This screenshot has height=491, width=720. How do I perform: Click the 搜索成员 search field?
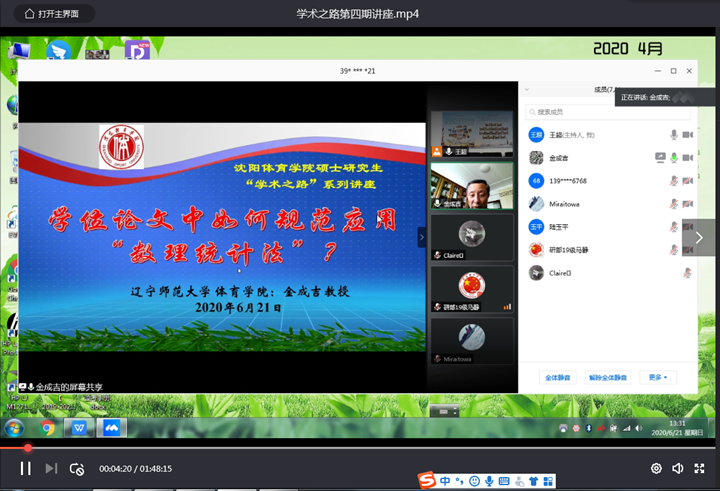coord(600,112)
